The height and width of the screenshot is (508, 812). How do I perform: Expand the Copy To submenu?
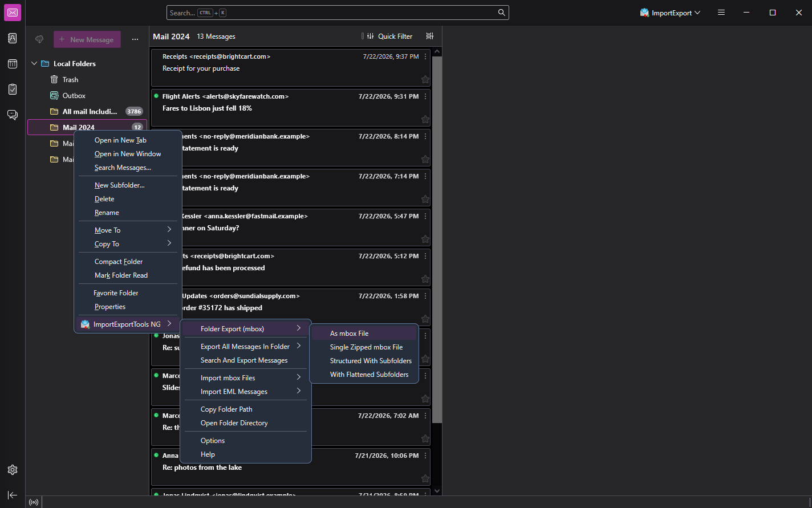pos(128,243)
